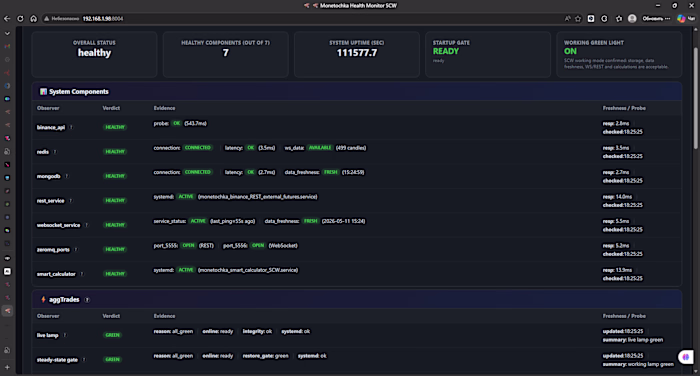Open a new tab with the plus button

click(x=7, y=368)
